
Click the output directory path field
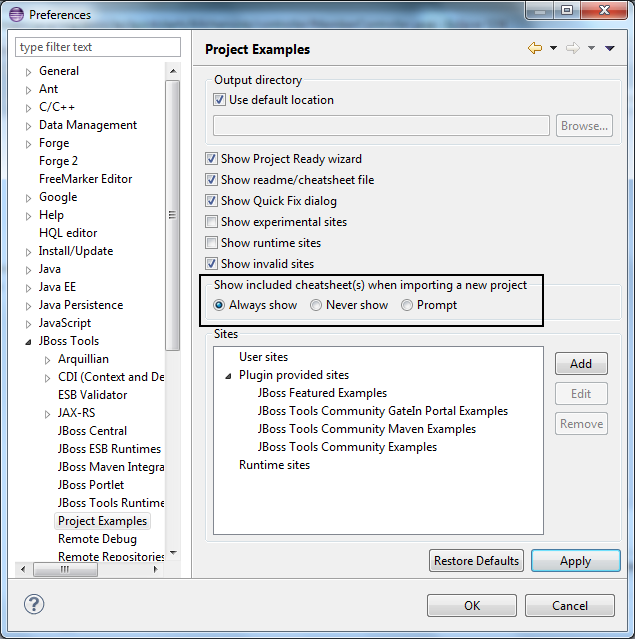pos(381,126)
